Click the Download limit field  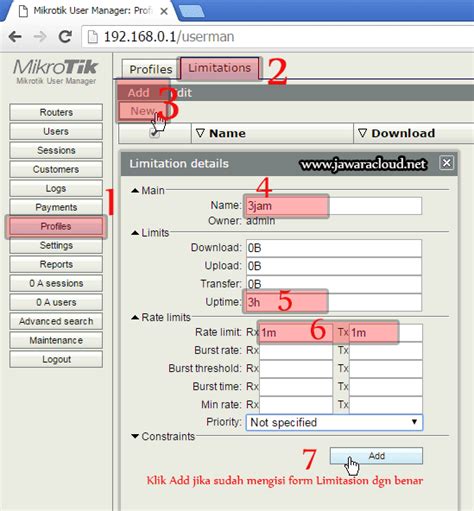[334, 248]
